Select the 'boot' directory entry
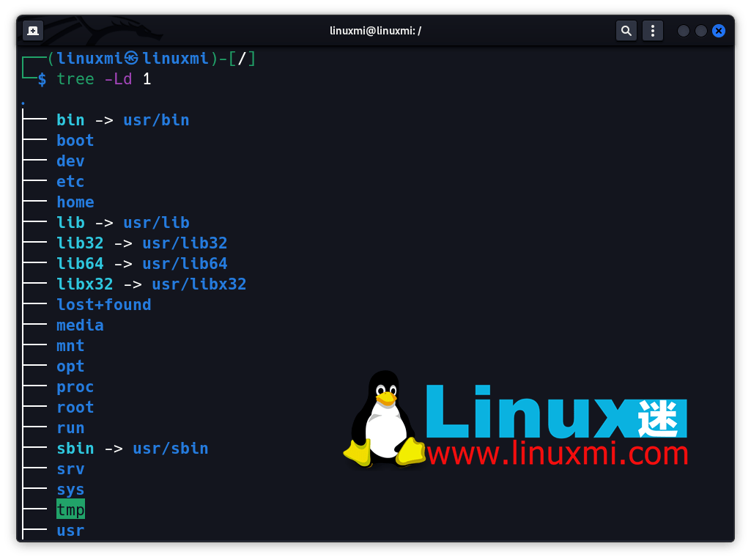Viewport: 751px width, 560px height. pyautogui.click(x=75, y=140)
